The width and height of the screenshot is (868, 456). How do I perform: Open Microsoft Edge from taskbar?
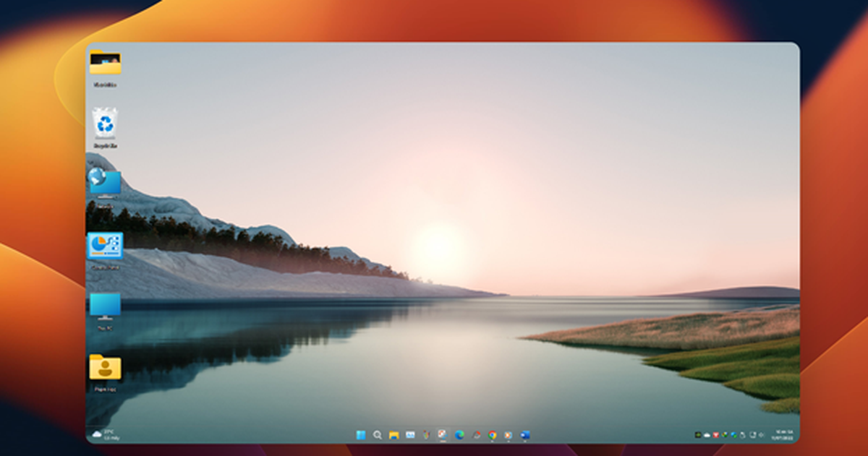[x=459, y=435]
